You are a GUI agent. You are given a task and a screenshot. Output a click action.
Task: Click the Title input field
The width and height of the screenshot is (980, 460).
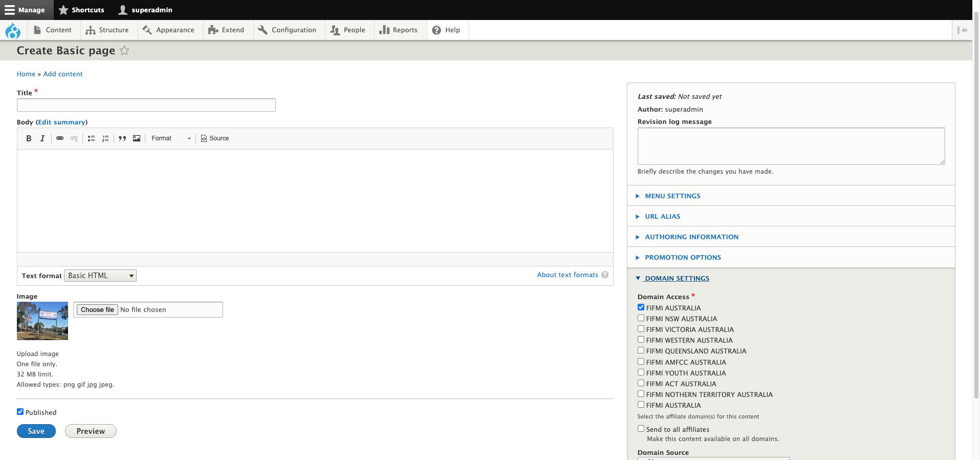click(x=146, y=105)
